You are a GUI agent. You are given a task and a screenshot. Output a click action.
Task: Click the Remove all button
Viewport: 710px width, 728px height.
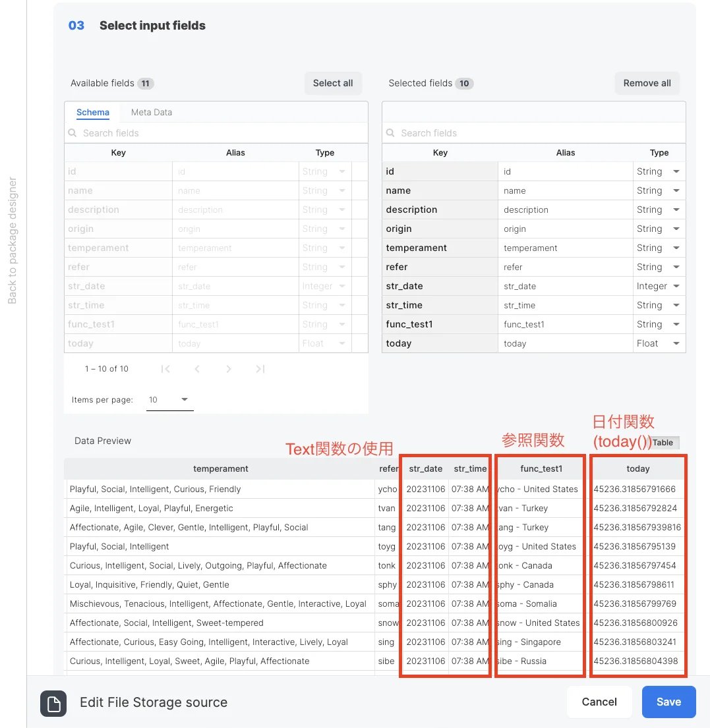point(647,83)
